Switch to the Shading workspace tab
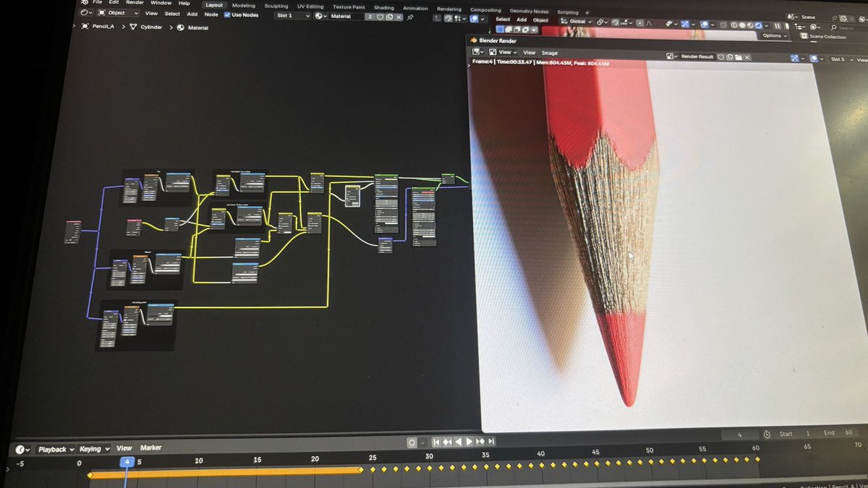Viewport: 868px width, 488px height. (384, 8)
